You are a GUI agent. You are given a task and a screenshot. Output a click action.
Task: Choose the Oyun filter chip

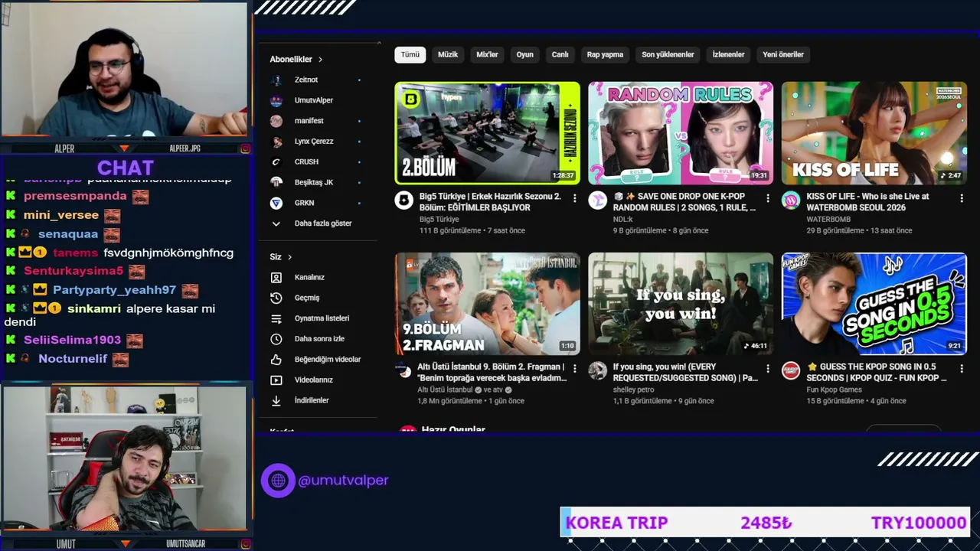[x=524, y=54]
